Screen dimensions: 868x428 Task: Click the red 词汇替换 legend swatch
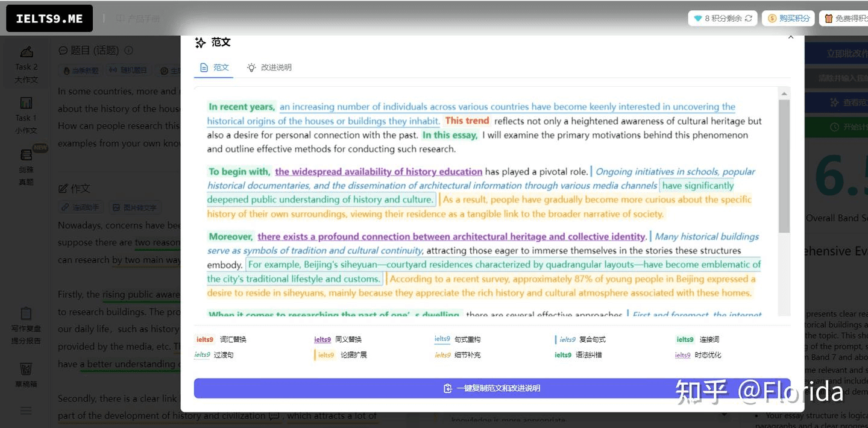(205, 339)
